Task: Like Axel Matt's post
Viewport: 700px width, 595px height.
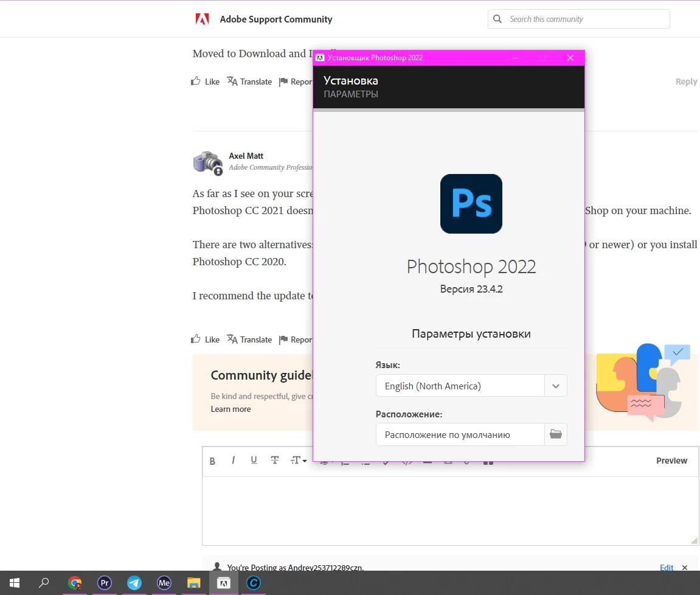Action: [x=206, y=339]
